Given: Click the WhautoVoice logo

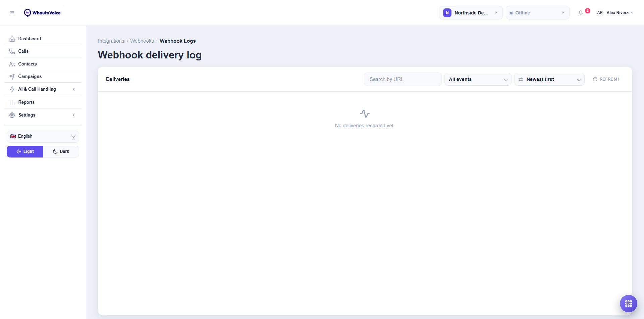Looking at the screenshot, I should [42, 13].
